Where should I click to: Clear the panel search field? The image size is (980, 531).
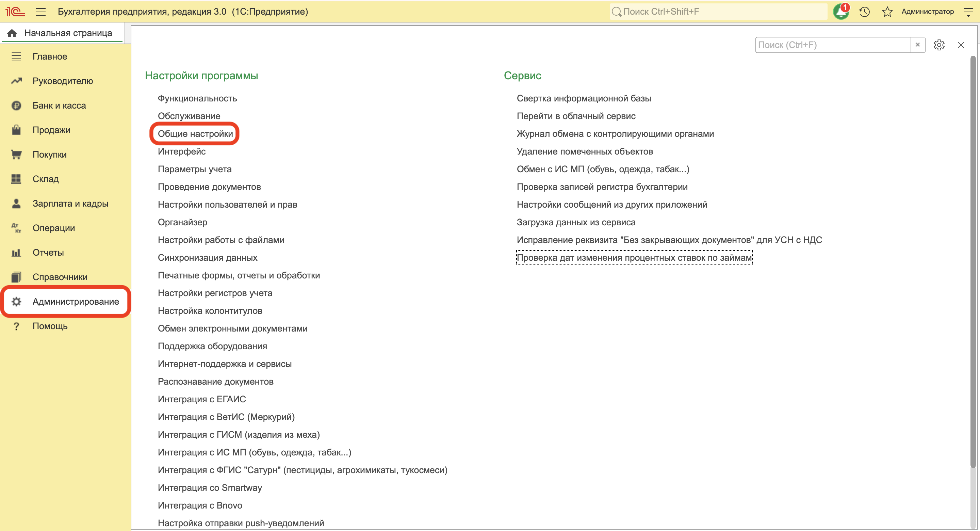pos(918,45)
